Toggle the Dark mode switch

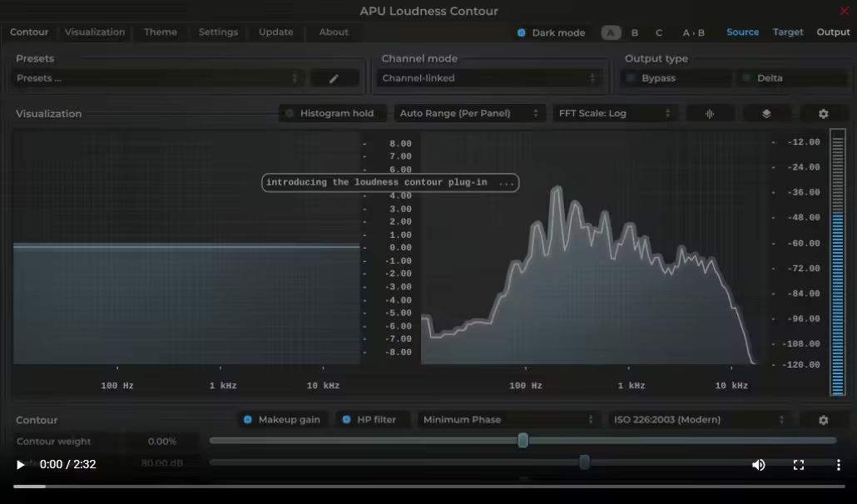tap(522, 33)
